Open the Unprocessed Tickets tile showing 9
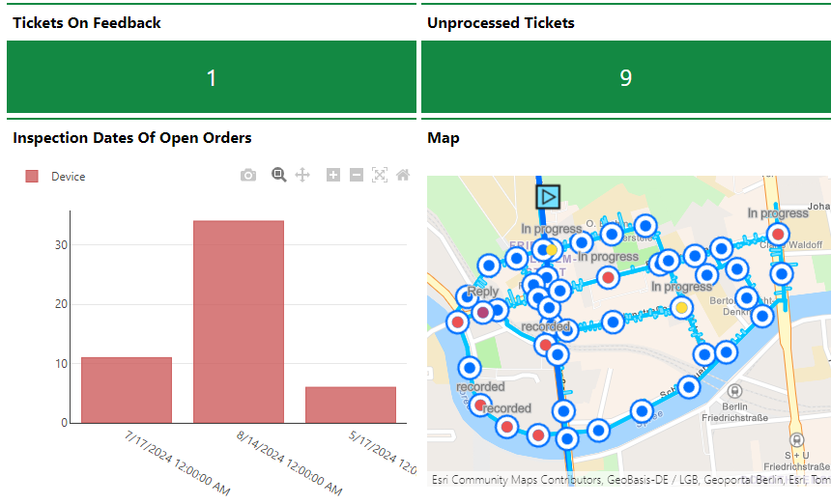Viewport: 831px width, 504px height. pos(625,77)
